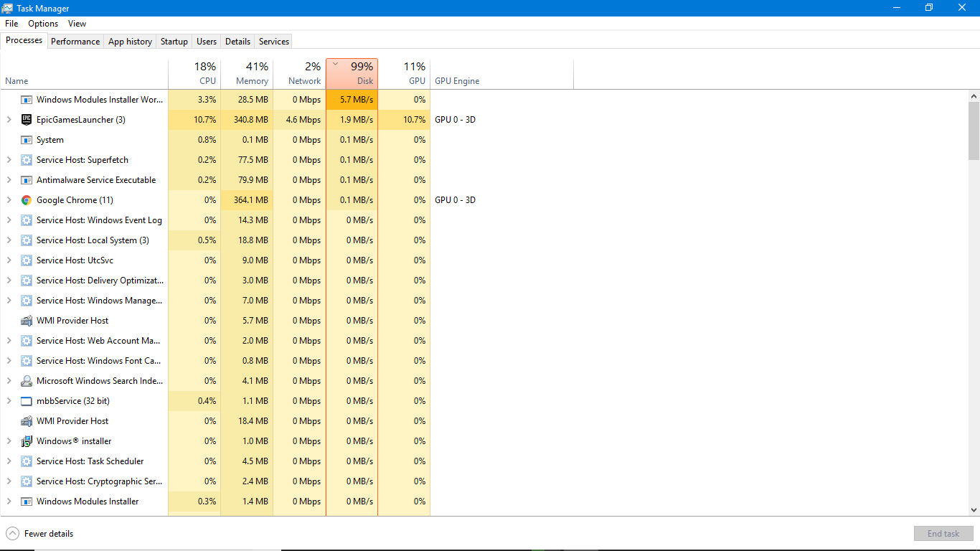Image resolution: width=980 pixels, height=551 pixels.
Task: Select the 5.7 MB/s disk usage cell
Action: tap(352, 100)
